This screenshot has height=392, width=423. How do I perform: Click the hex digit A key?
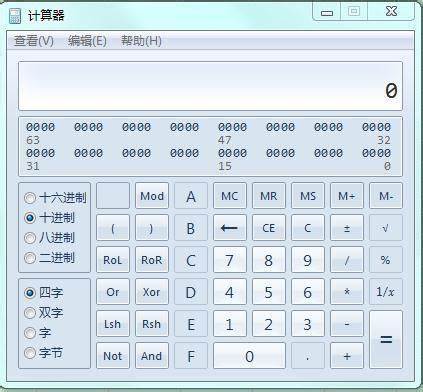(x=191, y=196)
